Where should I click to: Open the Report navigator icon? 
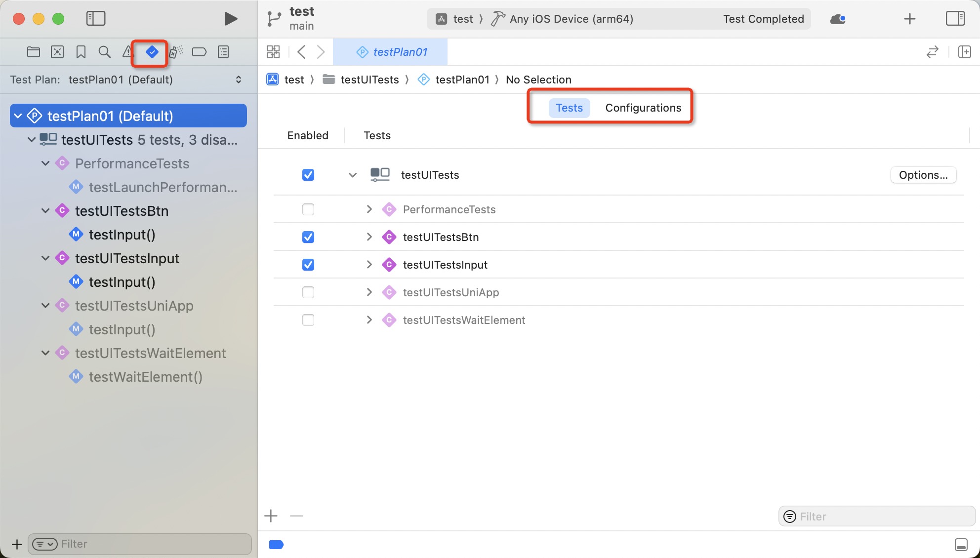223,52
